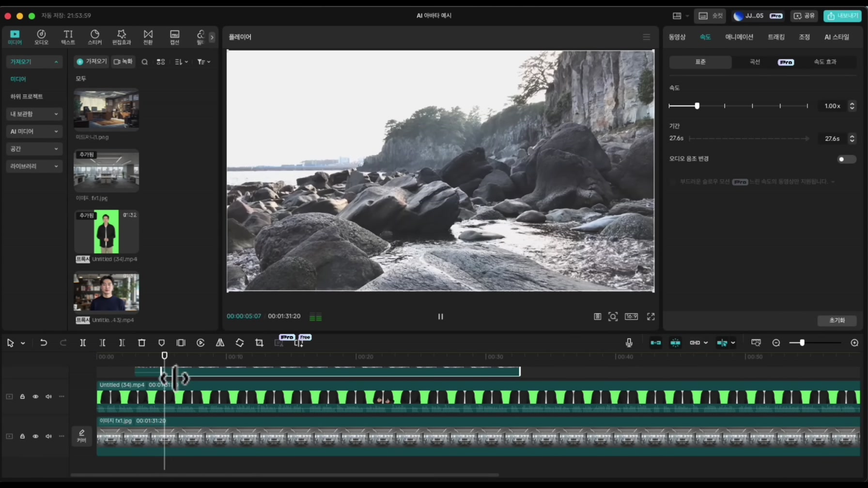The width and height of the screenshot is (868, 488).
Task: Expand the My Storage section
Action: pos(34,114)
